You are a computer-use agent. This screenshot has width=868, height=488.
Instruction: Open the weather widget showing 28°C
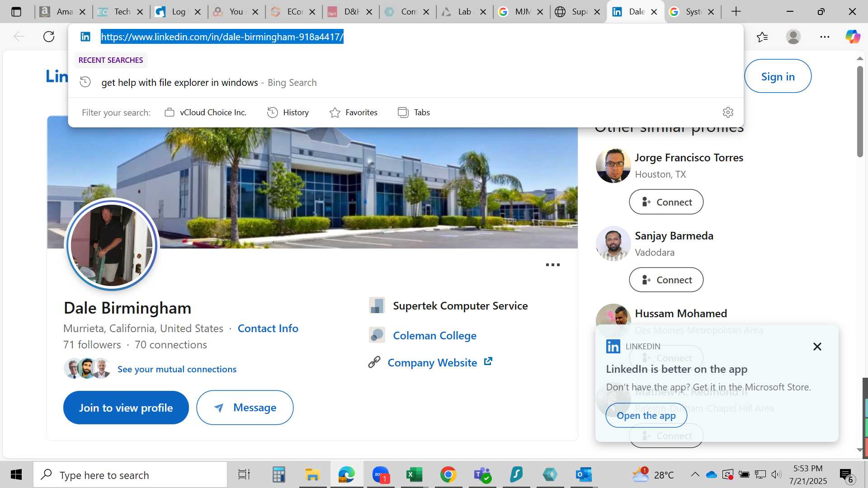pyautogui.click(x=653, y=474)
